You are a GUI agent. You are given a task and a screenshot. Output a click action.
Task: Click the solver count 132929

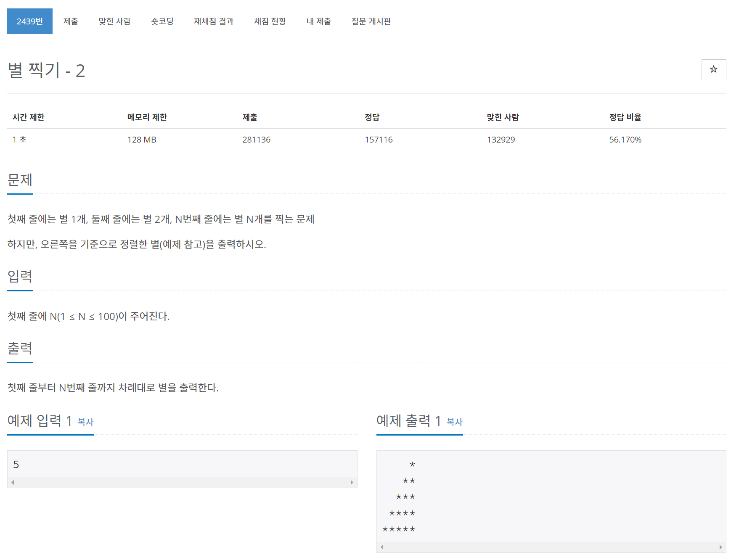tap(501, 140)
